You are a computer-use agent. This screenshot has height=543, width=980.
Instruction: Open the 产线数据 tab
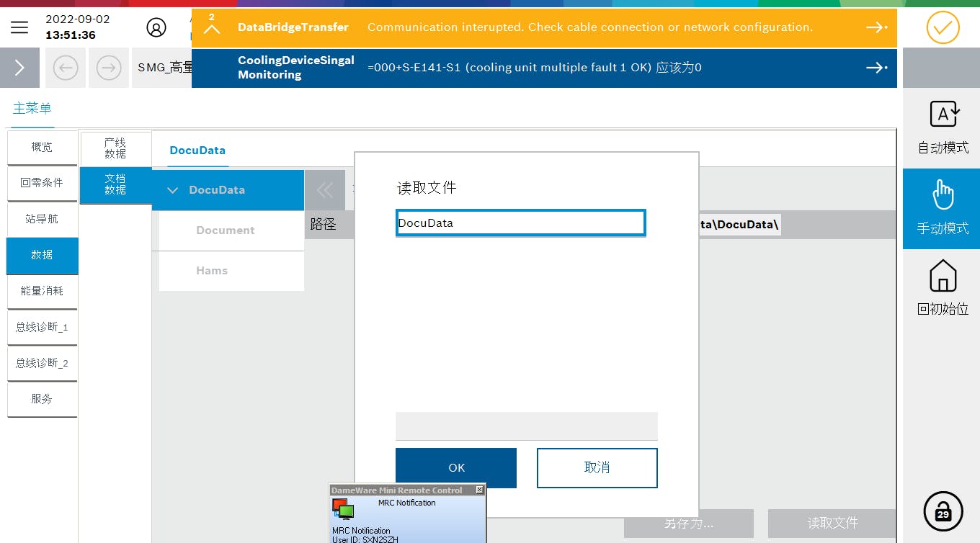point(115,149)
